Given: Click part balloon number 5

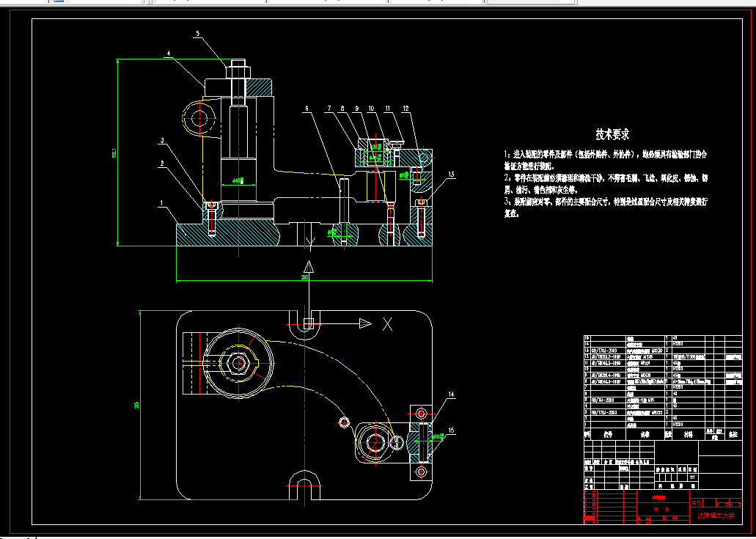Looking at the screenshot, I should tap(198, 34).
